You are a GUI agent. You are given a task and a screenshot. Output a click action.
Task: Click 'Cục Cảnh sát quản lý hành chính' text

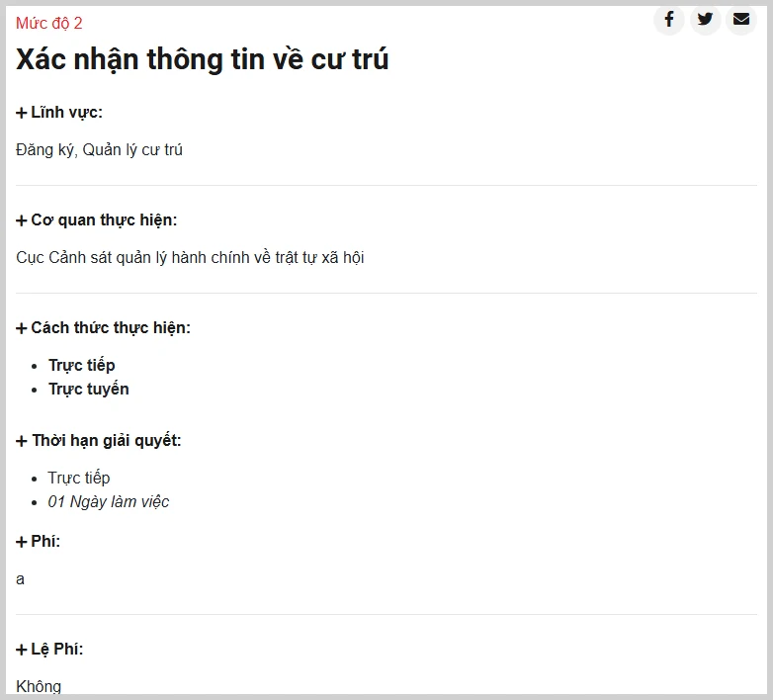(x=134, y=257)
